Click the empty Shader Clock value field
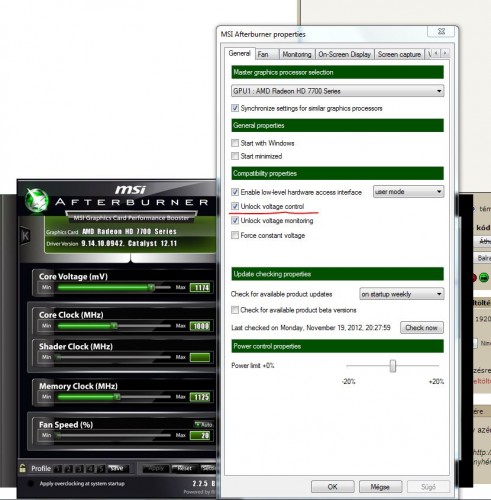 (x=200, y=357)
